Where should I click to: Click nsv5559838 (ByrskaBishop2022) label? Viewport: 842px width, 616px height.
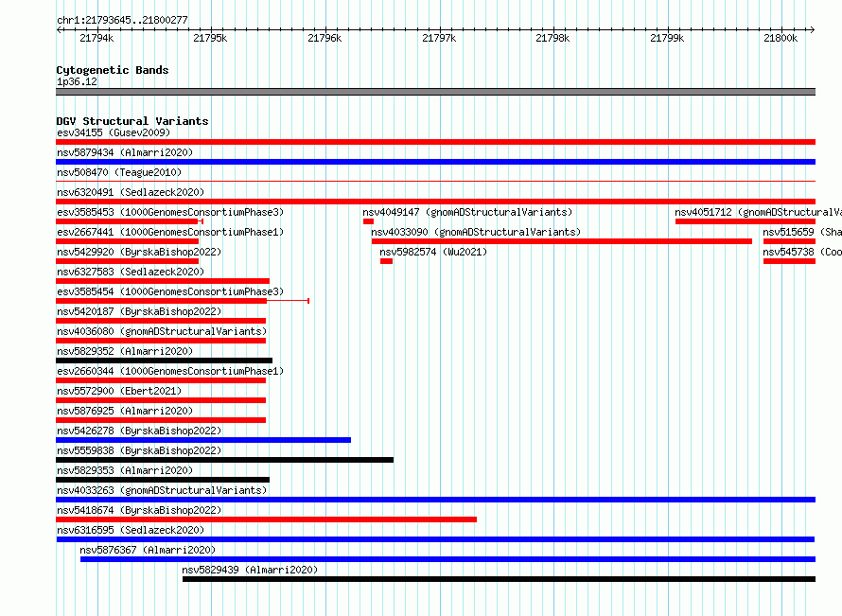coord(139,450)
